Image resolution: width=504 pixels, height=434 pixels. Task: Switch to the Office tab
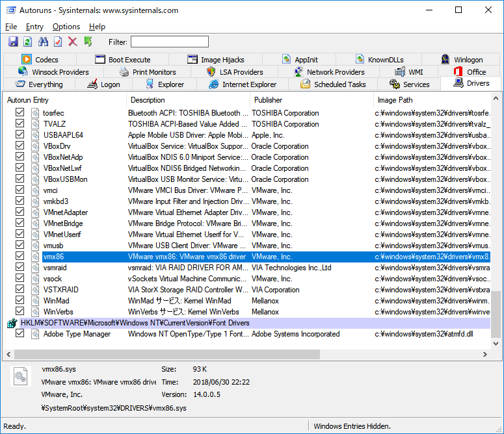tap(470, 72)
